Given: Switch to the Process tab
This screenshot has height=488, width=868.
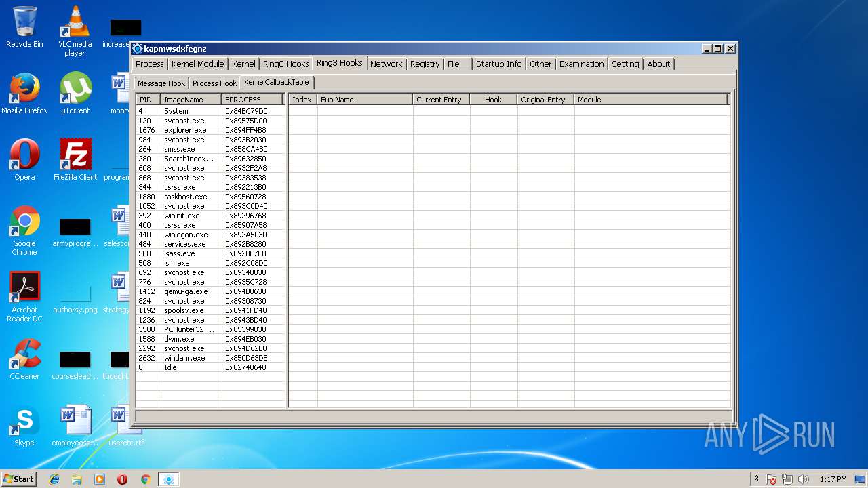Looking at the screenshot, I should click(149, 64).
